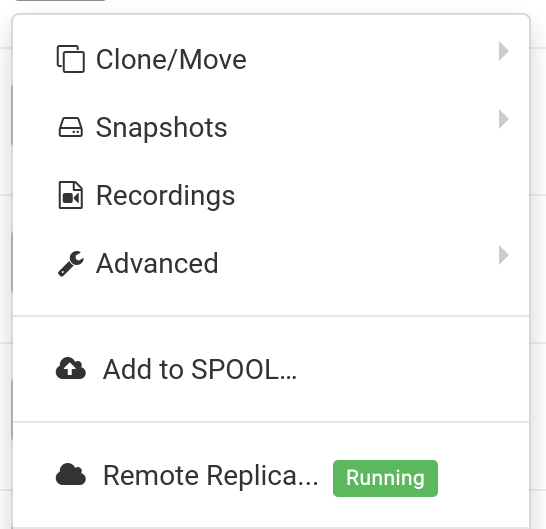Expand the Snapshots submenu arrow
Screen dimensions: 546x529
point(503,119)
